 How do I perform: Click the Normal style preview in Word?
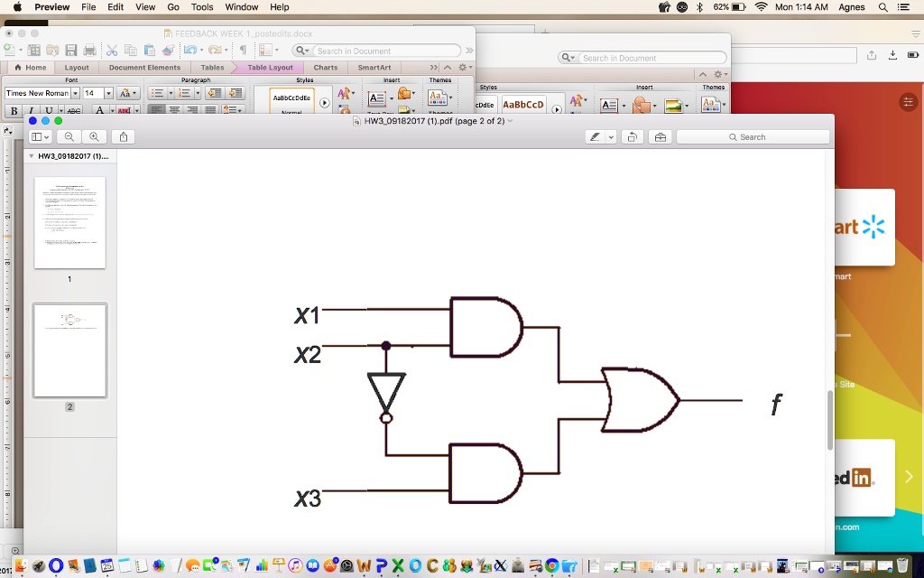pos(291,101)
